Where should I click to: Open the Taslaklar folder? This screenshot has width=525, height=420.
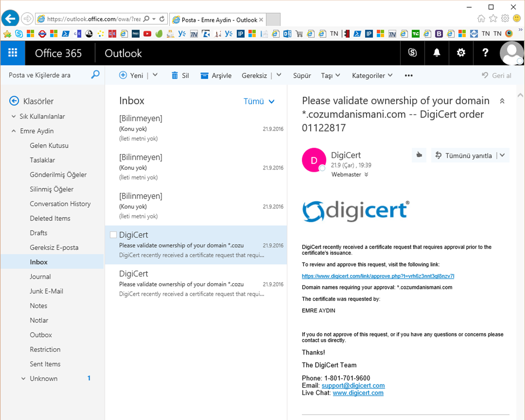point(42,160)
